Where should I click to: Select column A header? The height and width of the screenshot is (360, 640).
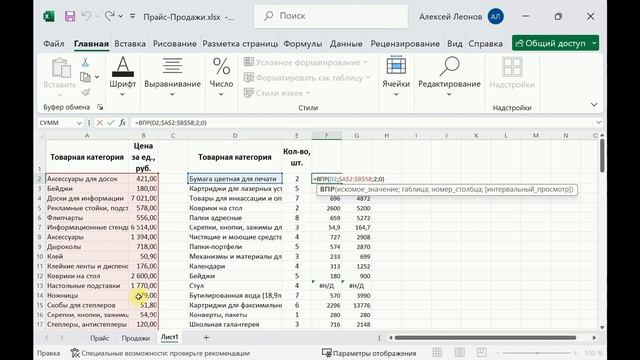click(87, 136)
